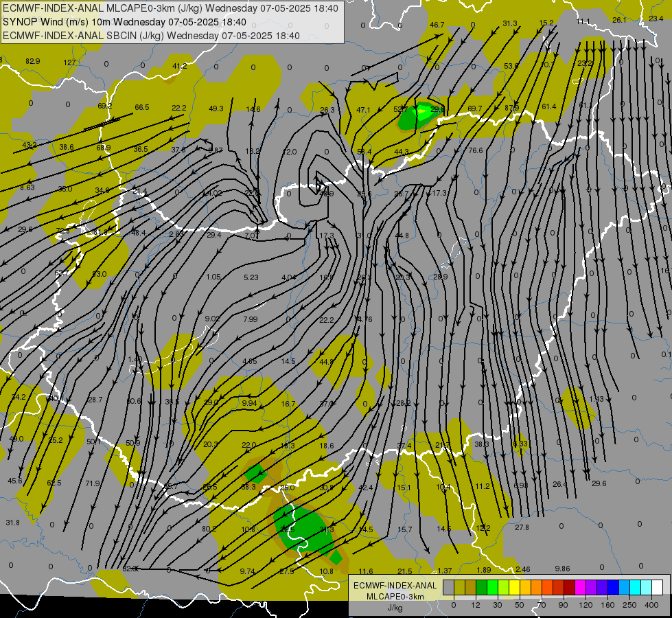Image resolution: width=672 pixels, height=618 pixels.
Task: Click the dark red legend swatch
Action: (x=569, y=587)
